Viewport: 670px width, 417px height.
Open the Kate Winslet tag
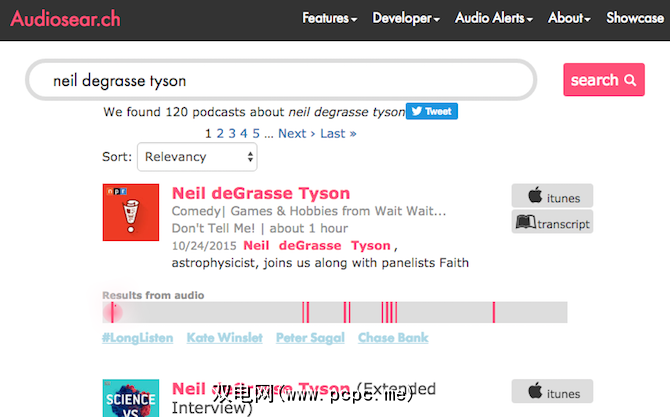click(x=225, y=338)
